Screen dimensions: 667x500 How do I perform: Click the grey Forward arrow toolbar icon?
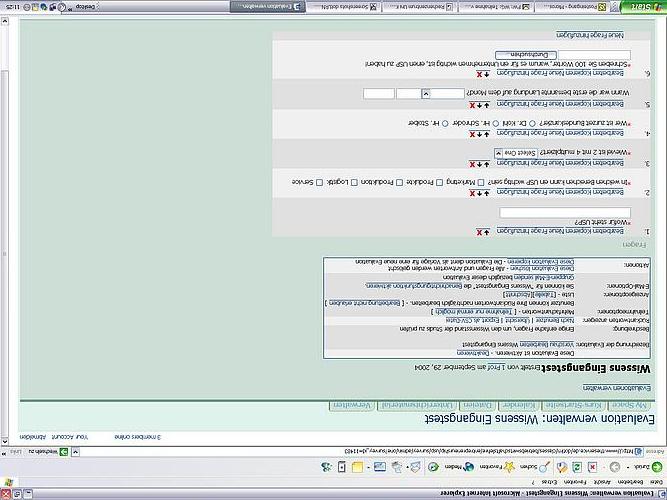[x=614, y=467]
